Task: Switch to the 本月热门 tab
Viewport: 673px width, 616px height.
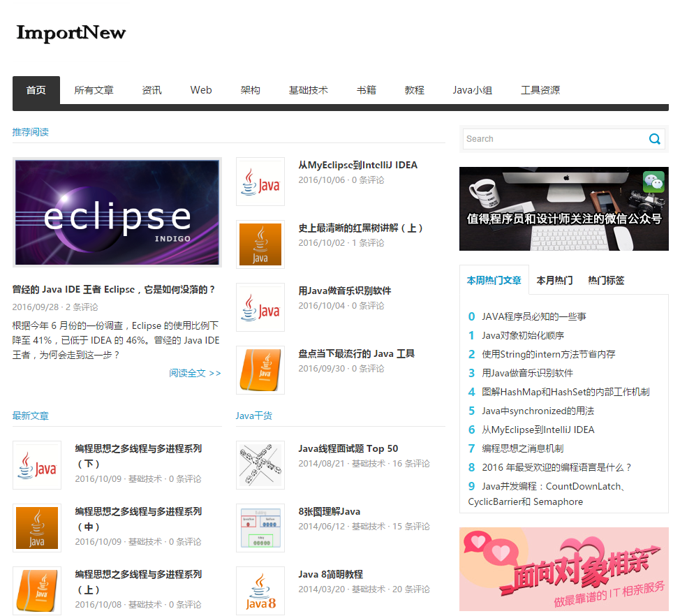Action: coord(554,280)
